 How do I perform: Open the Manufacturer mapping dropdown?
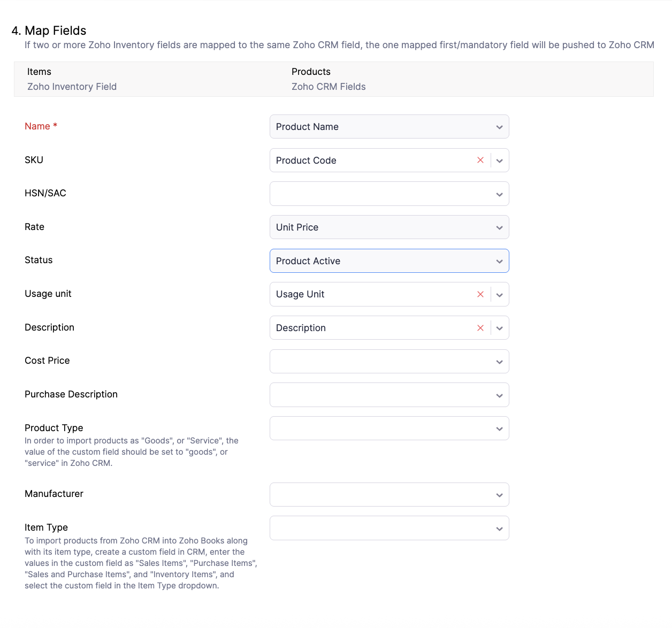click(389, 495)
